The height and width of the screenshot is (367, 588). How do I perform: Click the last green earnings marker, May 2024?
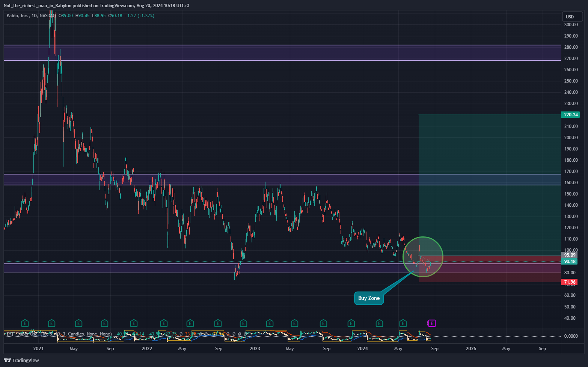point(403,323)
